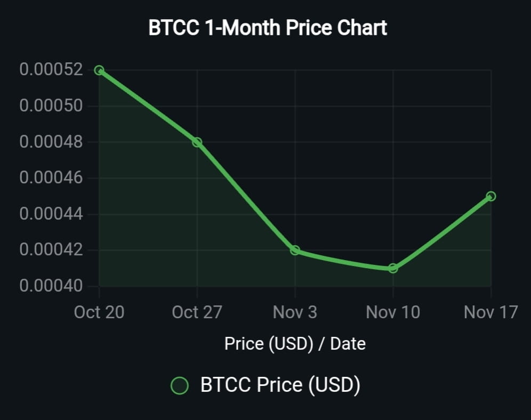Viewport: 531px width, 420px height.
Task: Click the BTCC 1-Month Price Chart title
Action: [x=268, y=28]
